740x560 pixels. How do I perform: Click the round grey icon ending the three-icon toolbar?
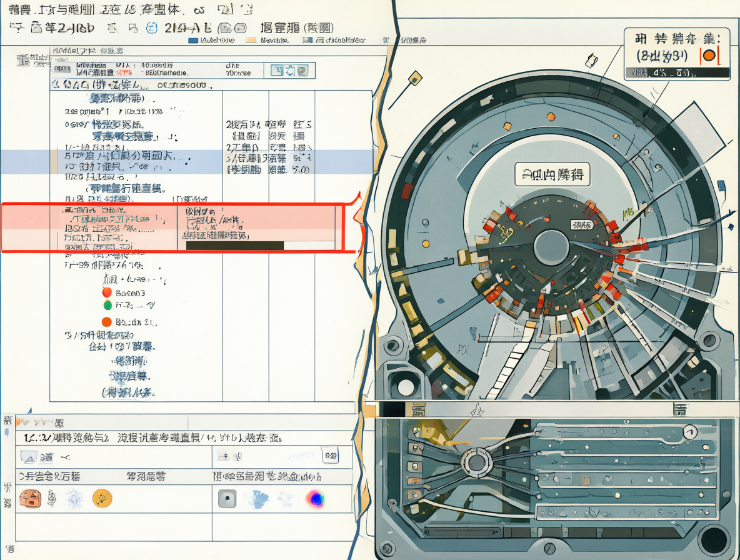302,71
